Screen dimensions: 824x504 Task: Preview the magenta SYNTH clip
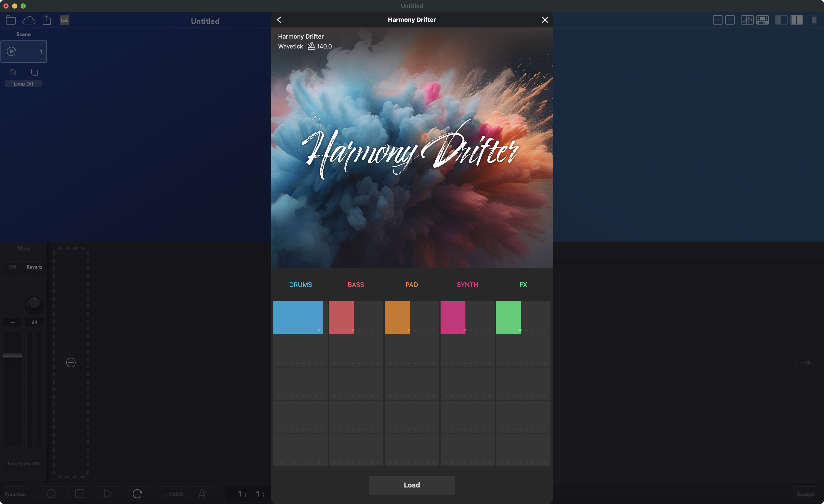[x=453, y=317]
